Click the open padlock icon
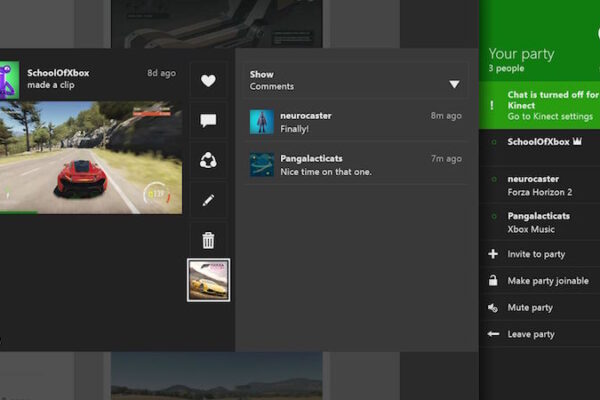The image size is (600, 400). coord(493,280)
